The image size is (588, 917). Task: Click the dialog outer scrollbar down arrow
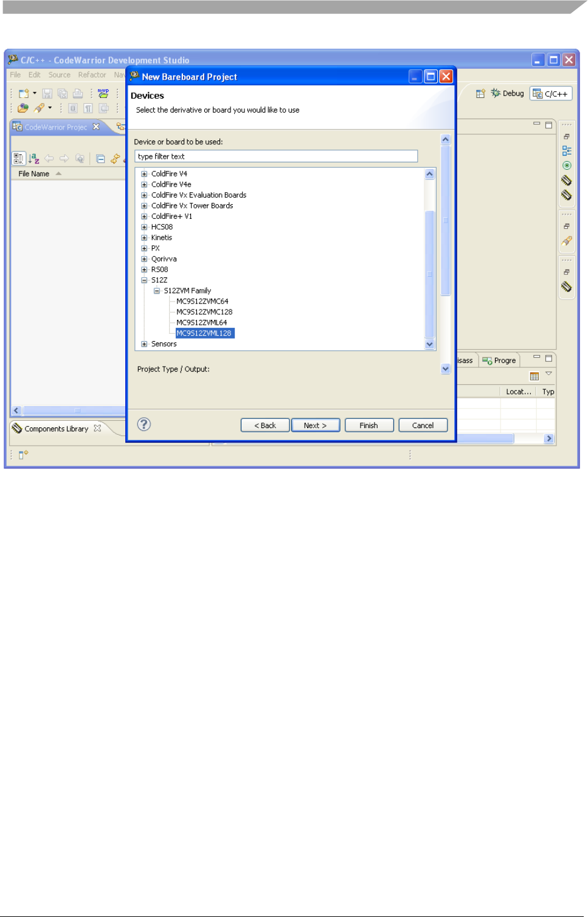(x=445, y=369)
